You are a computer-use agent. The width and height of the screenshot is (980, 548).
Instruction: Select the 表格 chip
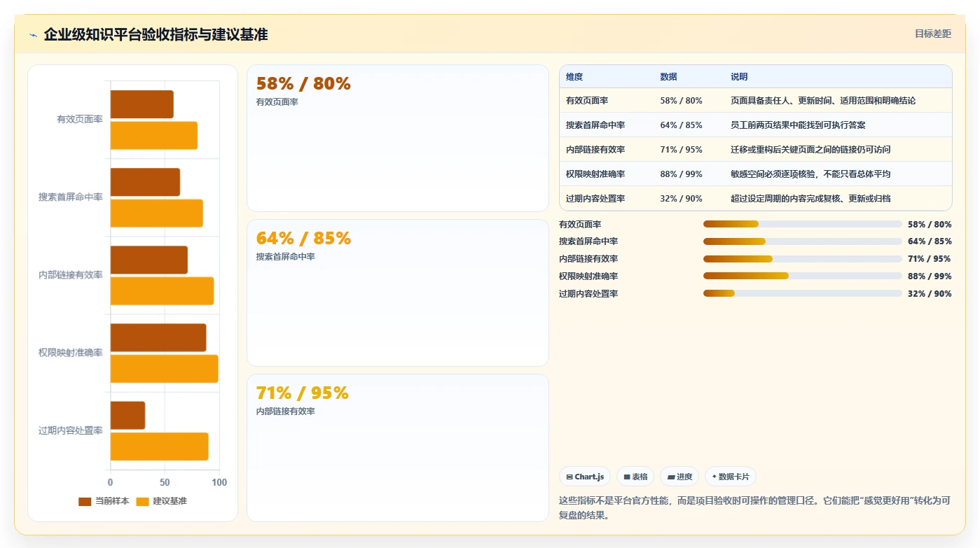click(635, 477)
